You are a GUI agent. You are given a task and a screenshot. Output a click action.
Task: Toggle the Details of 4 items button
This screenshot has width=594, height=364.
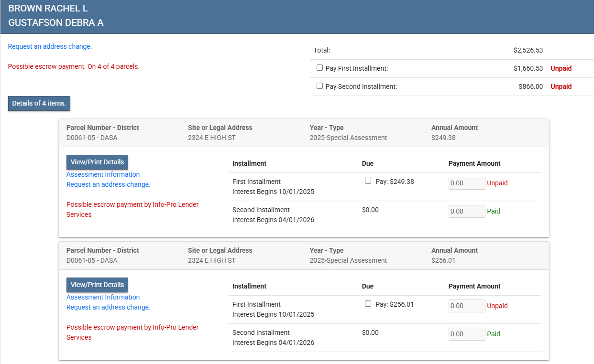[39, 103]
